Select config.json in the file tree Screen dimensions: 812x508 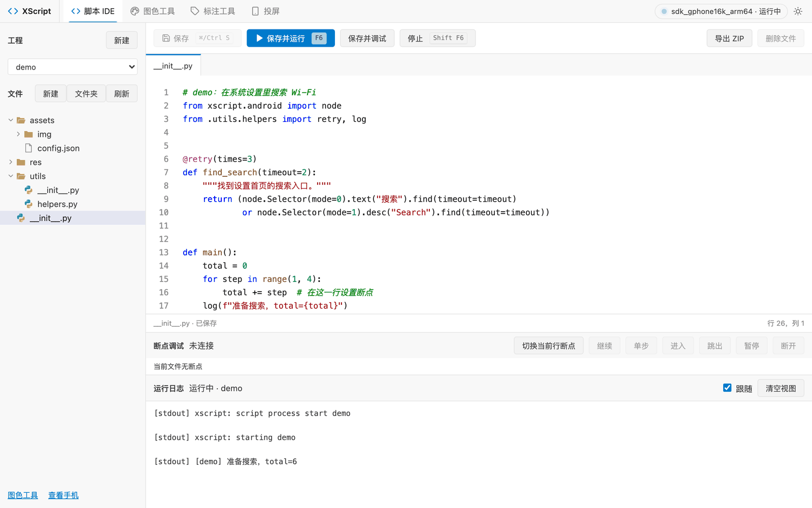(x=73, y=148)
